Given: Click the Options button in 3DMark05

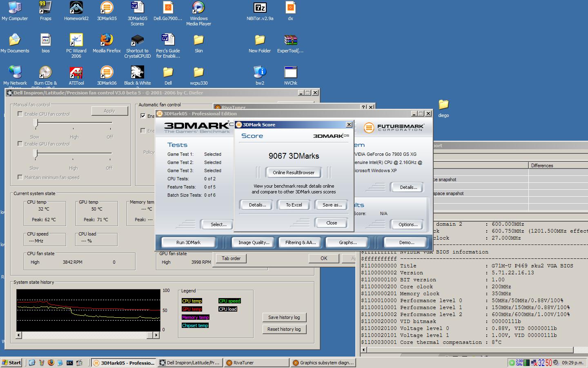Looking at the screenshot, I should [408, 224].
